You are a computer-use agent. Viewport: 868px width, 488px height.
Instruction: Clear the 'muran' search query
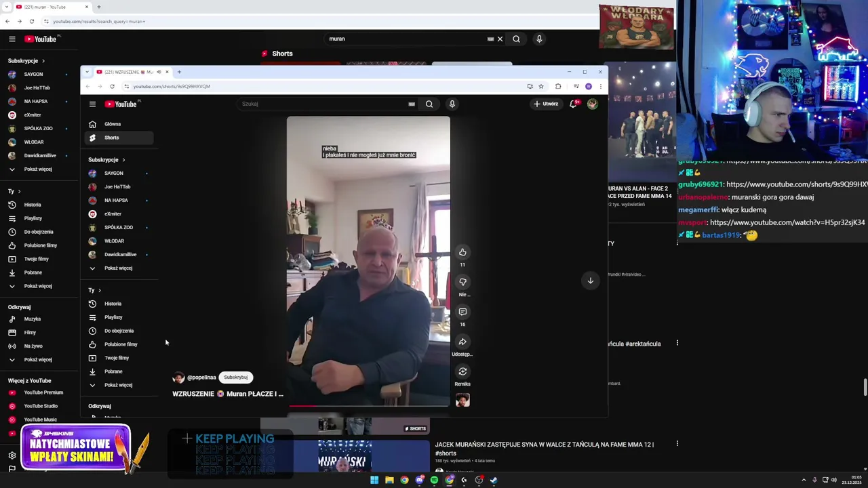point(500,39)
